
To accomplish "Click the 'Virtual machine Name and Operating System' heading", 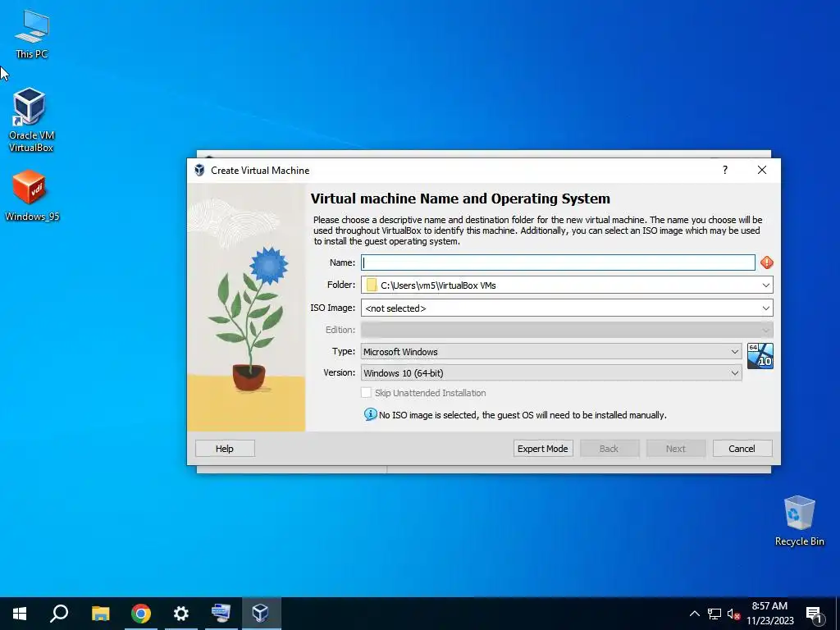I will click(x=460, y=199).
